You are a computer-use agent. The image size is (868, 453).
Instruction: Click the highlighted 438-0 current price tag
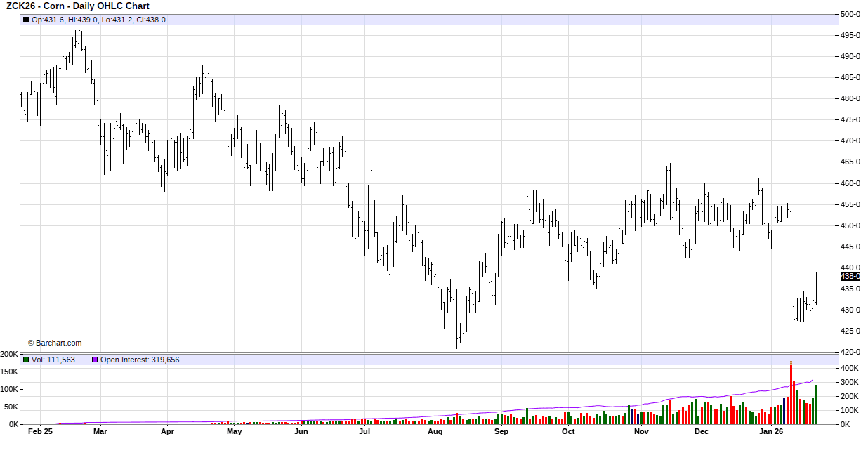(851, 277)
